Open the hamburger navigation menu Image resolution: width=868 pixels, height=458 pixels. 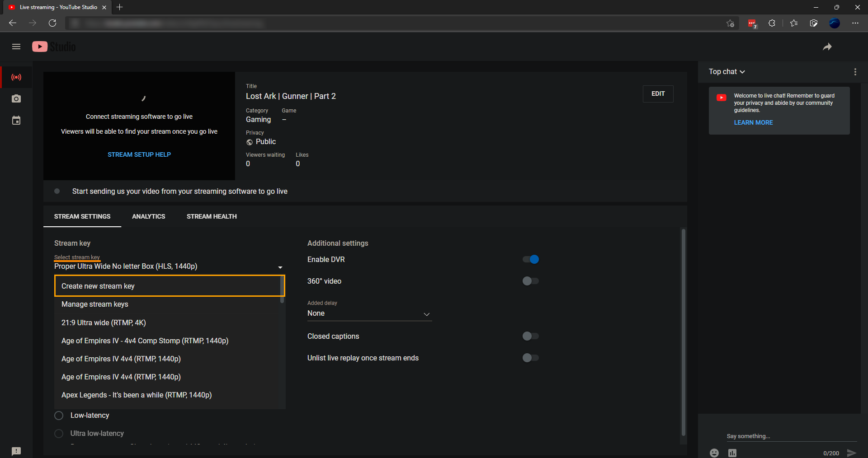[x=16, y=47]
